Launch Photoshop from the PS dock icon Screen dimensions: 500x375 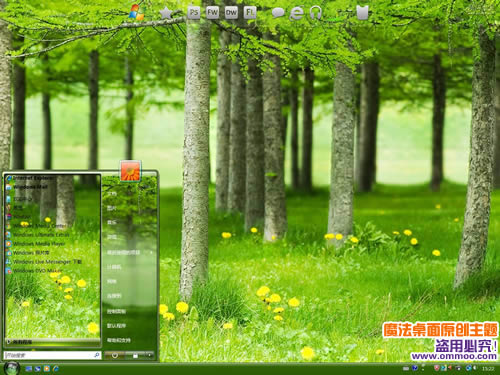[194, 13]
